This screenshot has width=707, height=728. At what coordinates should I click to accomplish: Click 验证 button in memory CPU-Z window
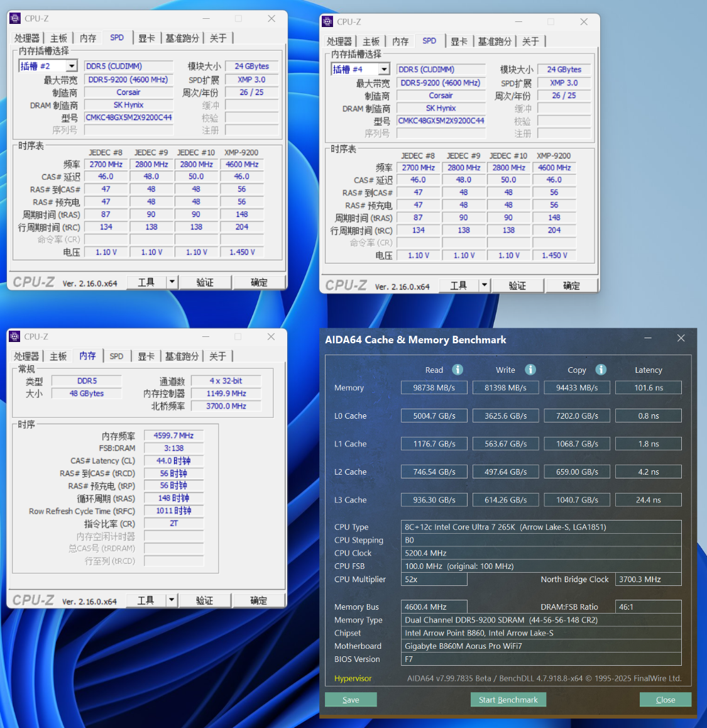coord(204,600)
